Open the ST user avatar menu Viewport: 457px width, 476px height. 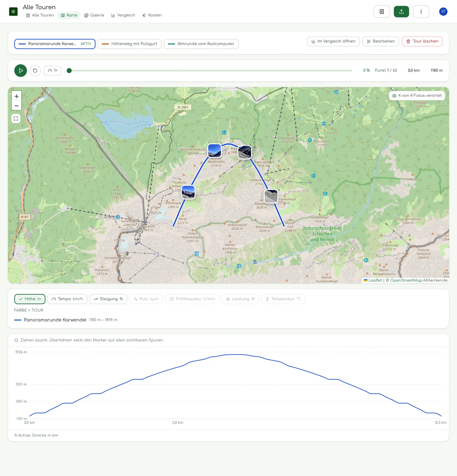click(443, 11)
